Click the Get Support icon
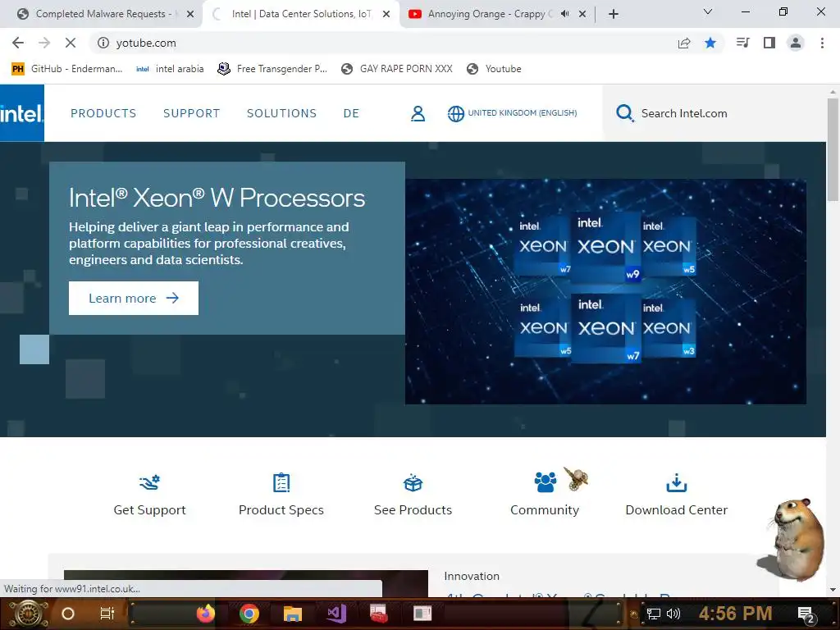The height and width of the screenshot is (630, 840). 149,482
